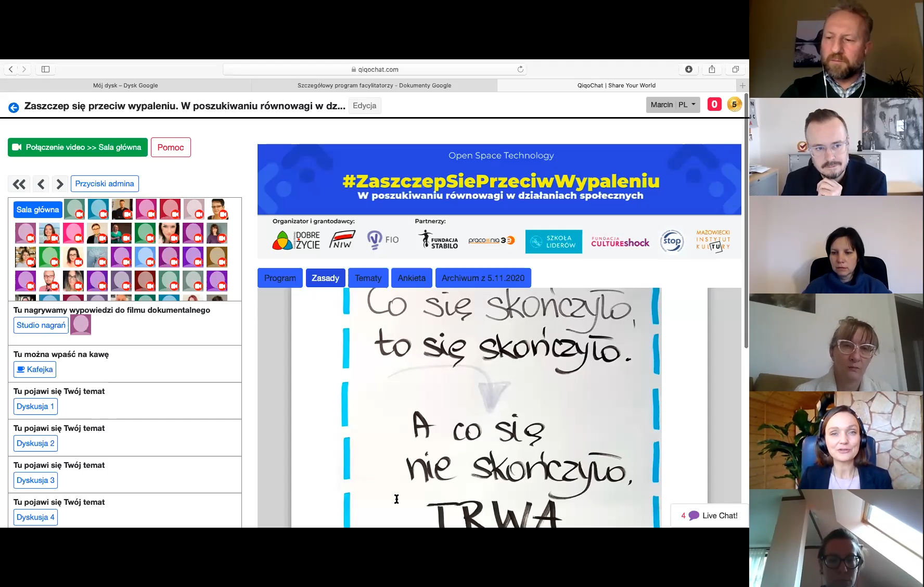Switch to Mój dysk – Dysk Google tab
Viewport: 924px width, 587px height.
pos(125,85)
